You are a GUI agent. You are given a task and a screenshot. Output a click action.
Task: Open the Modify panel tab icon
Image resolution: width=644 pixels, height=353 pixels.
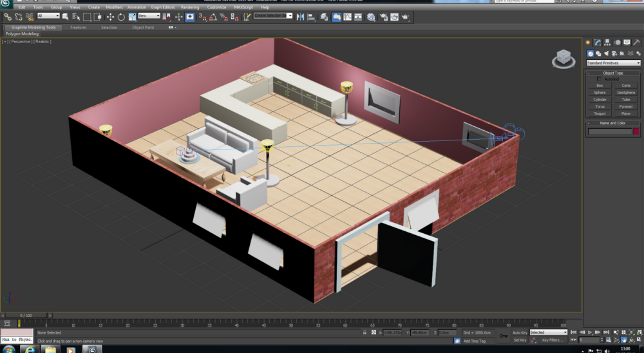598,42
